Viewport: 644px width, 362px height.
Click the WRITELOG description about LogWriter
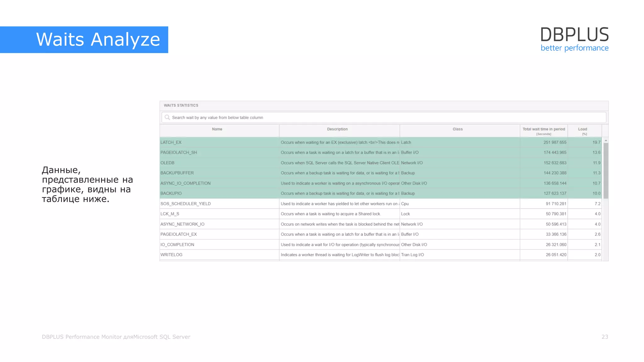[x=340, y=255]
